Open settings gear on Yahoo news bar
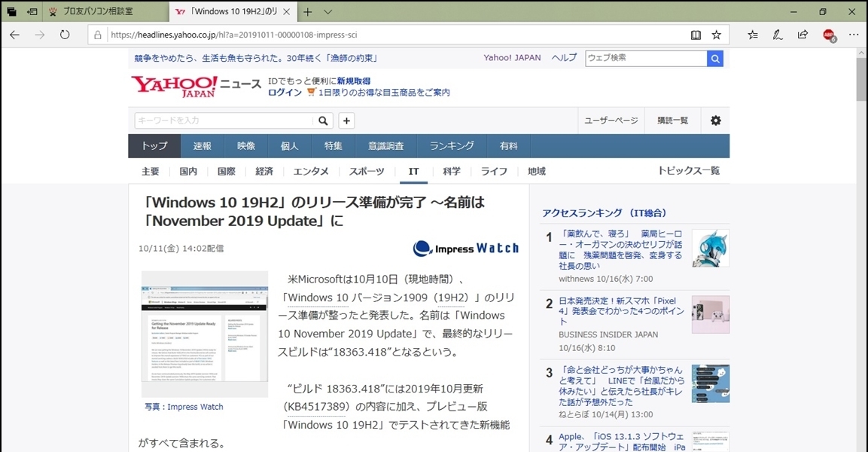 (716, 121)
